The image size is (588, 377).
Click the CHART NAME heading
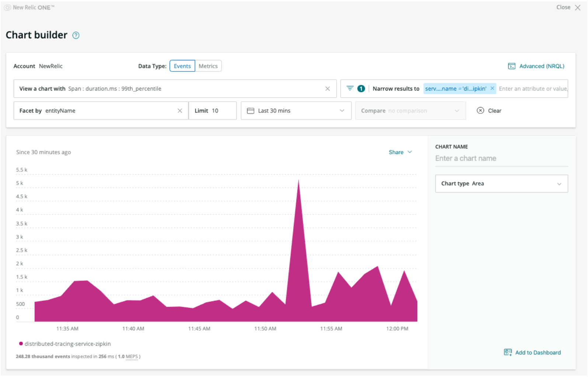[x=451, y=147]
